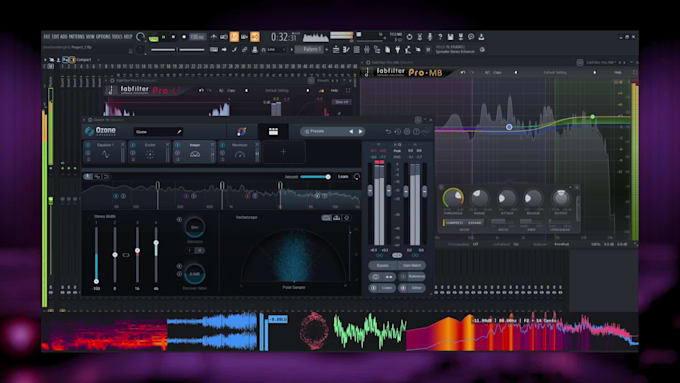
Task: Click the download content icon
Action: (481, 37)
